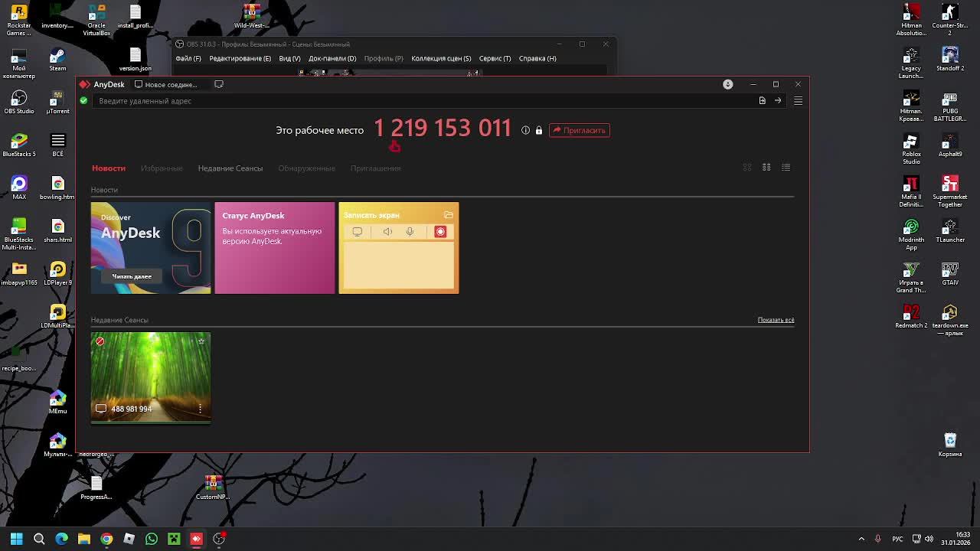The width and height of the screenshot is (980, 551).
Task: Open the Обнаруженные tab
Action: pos(306,168)
